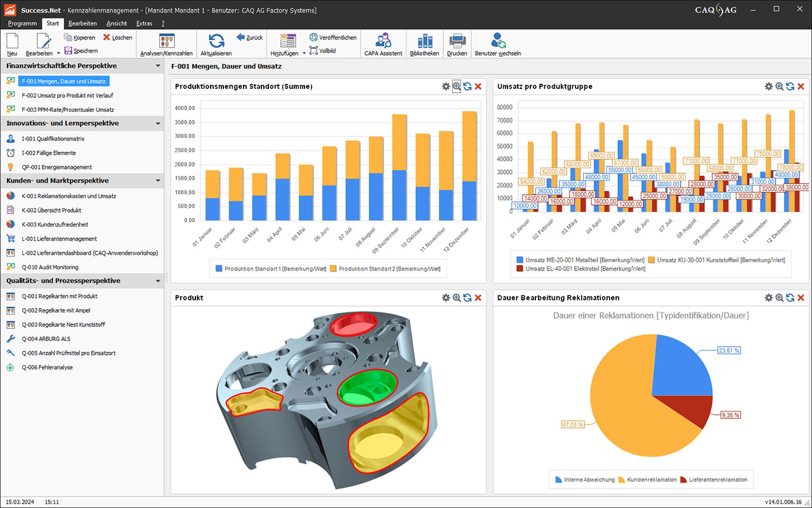The height and width of the screenshot is (508, 812).
Task: Switch to Vollbild mode
Action: click(x=322, y=51)
